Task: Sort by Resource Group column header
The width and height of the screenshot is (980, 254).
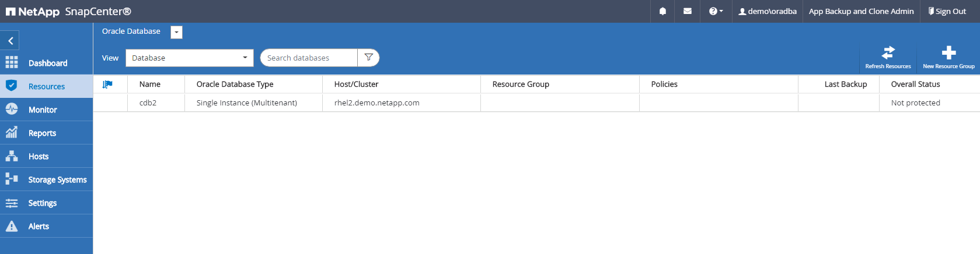Action: [521, 84]
